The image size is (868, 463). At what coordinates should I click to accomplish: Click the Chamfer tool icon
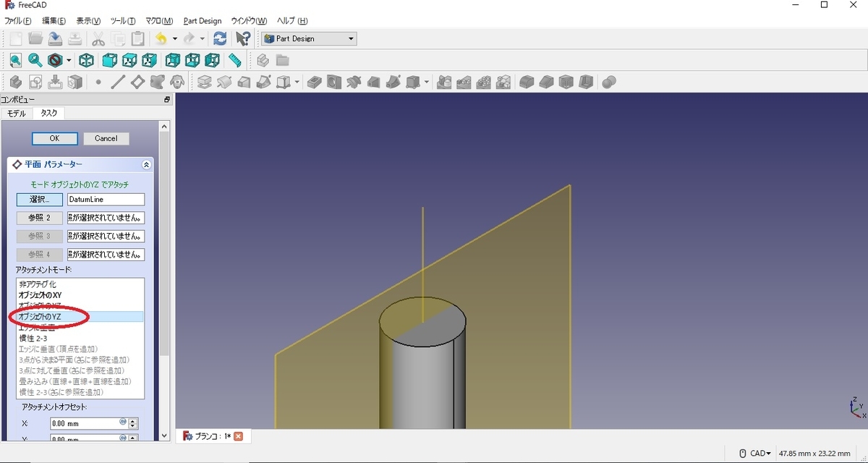(547, 82)
